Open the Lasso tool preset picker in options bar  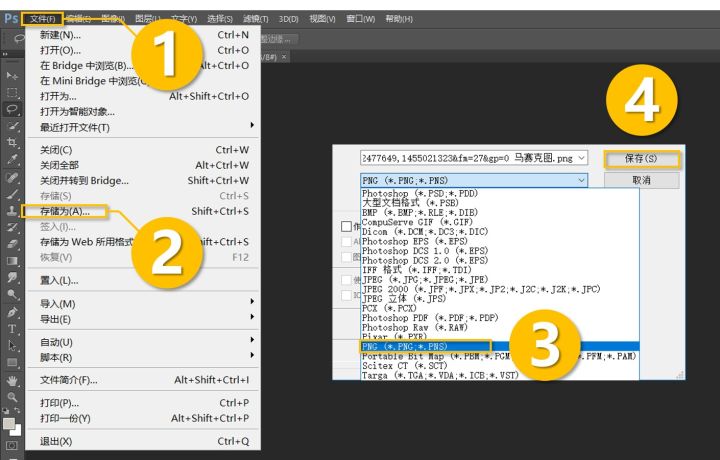tap(18, 39)
